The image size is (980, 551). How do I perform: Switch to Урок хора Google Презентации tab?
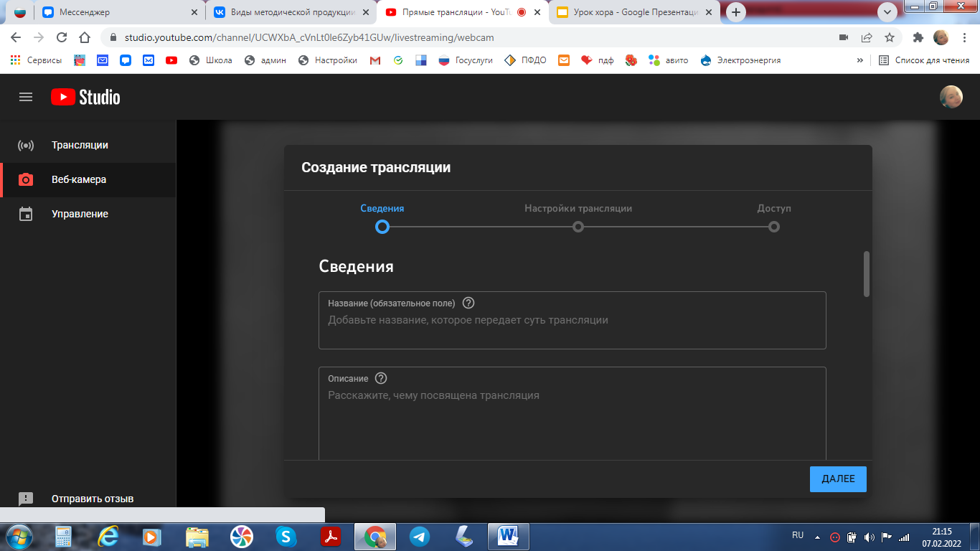636,12
